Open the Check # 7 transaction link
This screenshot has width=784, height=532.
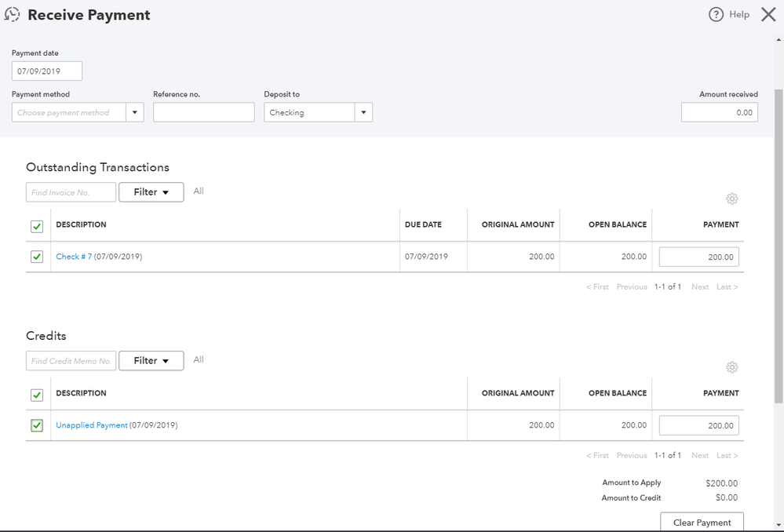74,257
